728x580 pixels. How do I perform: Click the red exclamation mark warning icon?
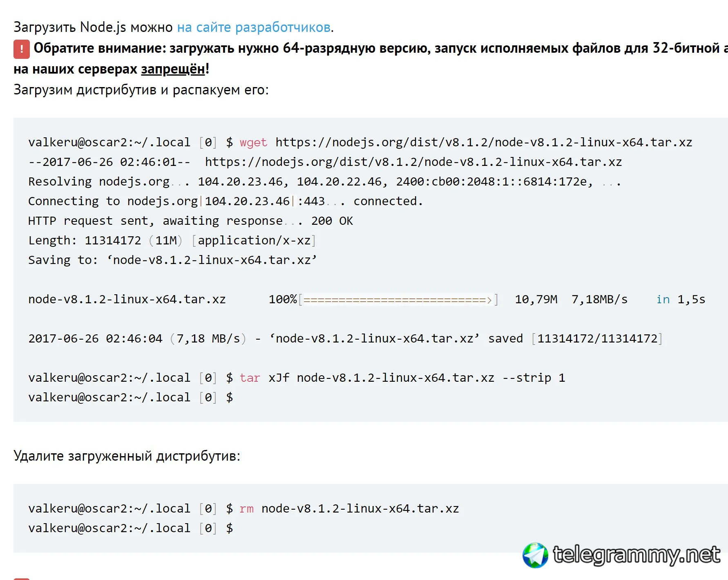pos(22,49)
